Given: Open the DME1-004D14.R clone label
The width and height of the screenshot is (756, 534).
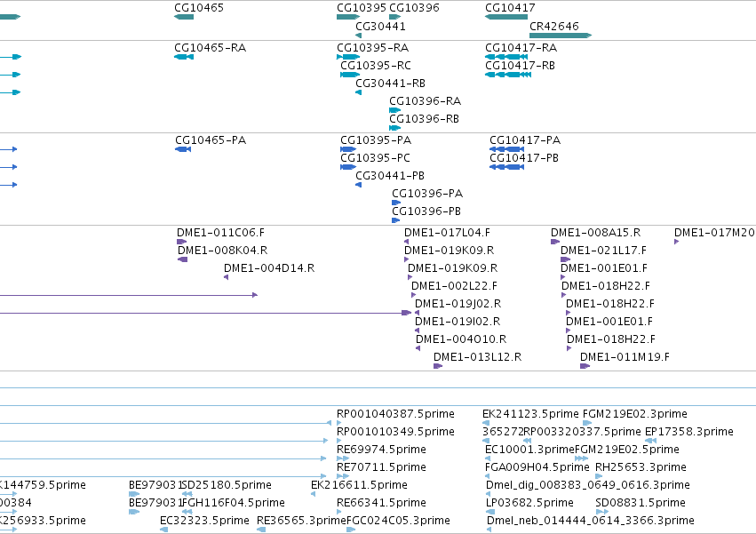Looking at the screenshot, I should 269,268.
